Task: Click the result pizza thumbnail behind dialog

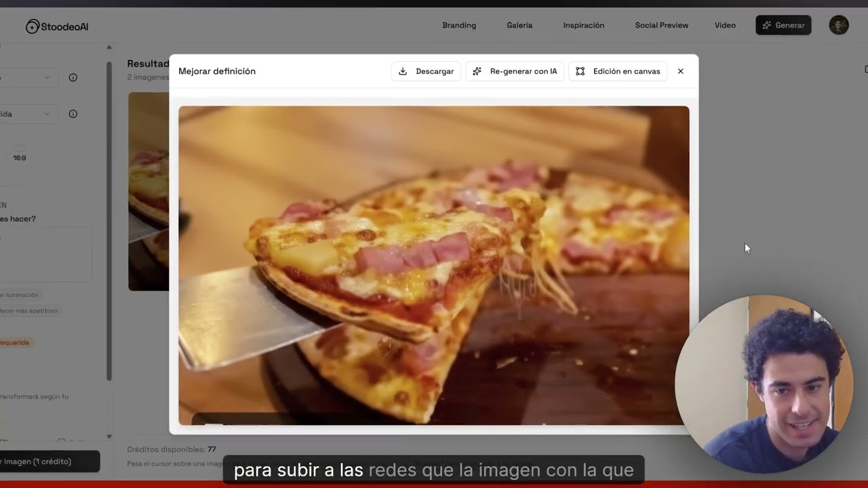Action: 149,192
